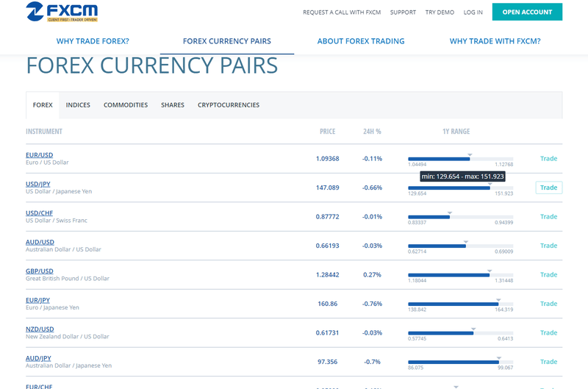Click Trade for the AUD/JPY row
Screen dimensions: 588x389
click(548, 362)
